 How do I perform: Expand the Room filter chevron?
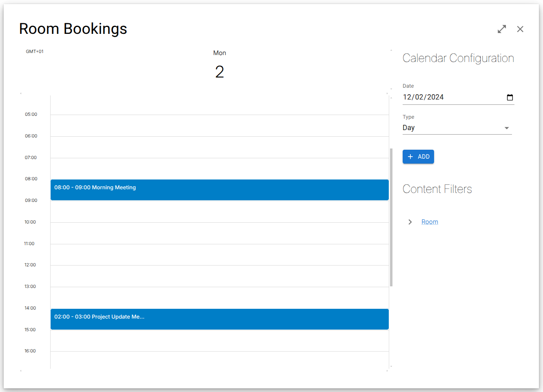tap(410, 222)
